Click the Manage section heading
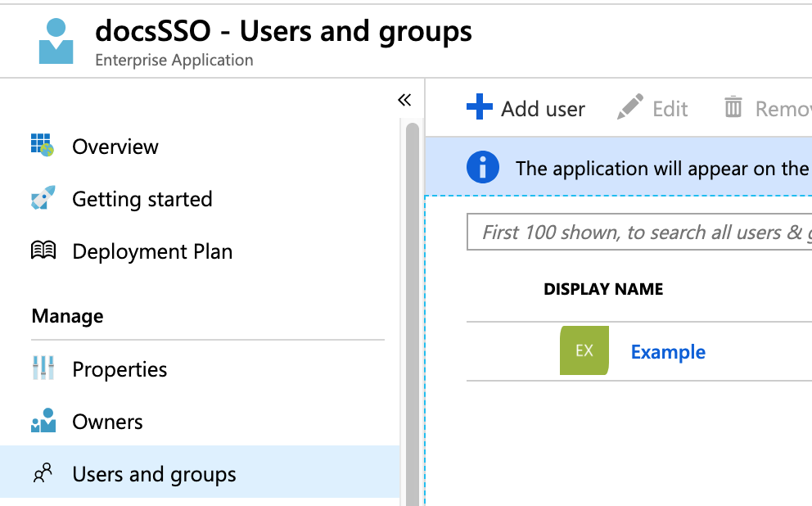This screenshot has height=506, width=812. [67, 316]
